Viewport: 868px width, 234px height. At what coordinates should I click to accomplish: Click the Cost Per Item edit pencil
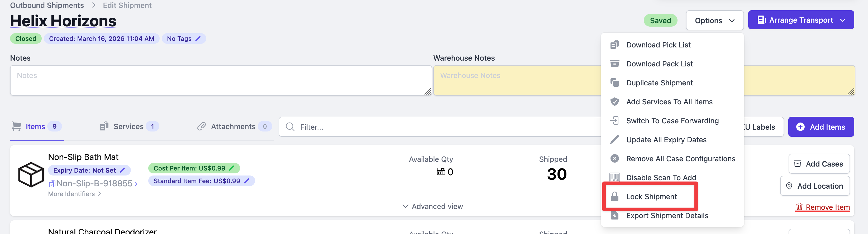pos(232,168)
